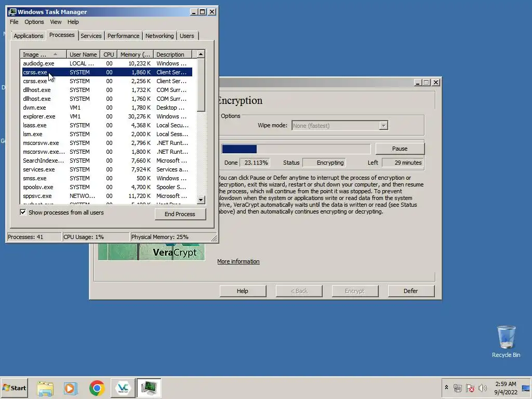
Task: Click the 29 minutes Left field
Action: tap(403, 163)
